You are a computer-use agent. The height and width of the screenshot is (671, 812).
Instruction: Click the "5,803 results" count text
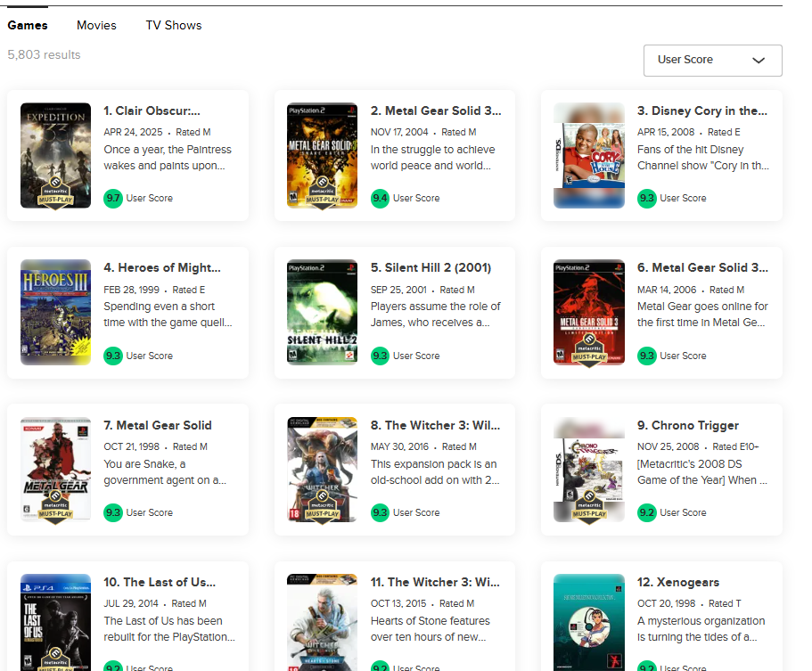point(44,55)
